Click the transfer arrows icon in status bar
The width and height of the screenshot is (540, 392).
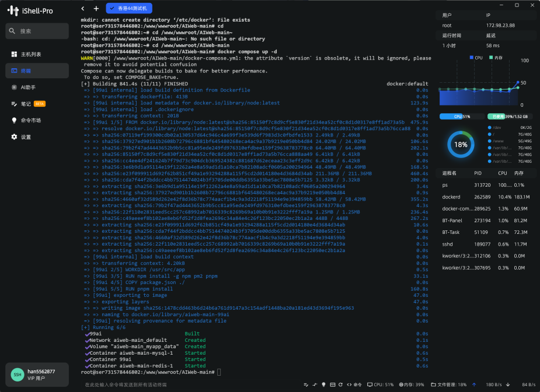click(315, 384)
